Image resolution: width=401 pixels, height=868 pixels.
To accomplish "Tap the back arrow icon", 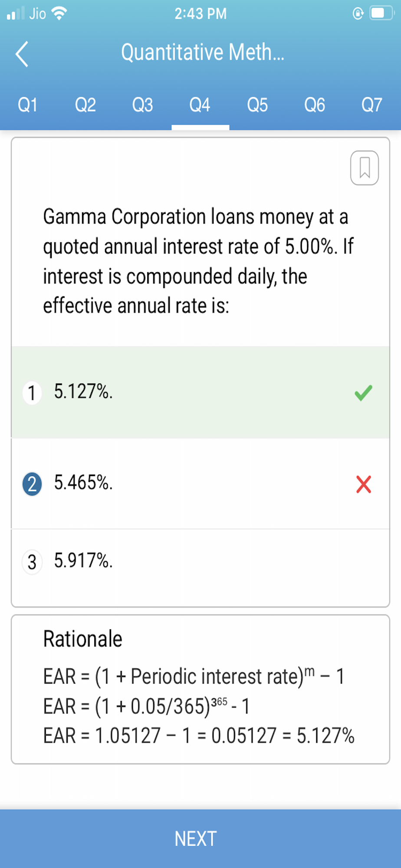I will pyautogui.click(x=22, y=54).
